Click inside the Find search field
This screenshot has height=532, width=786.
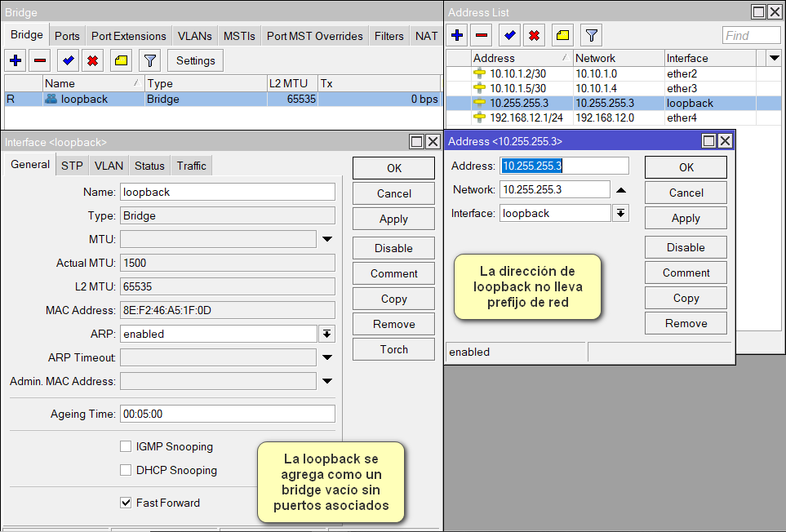(750, 35)
